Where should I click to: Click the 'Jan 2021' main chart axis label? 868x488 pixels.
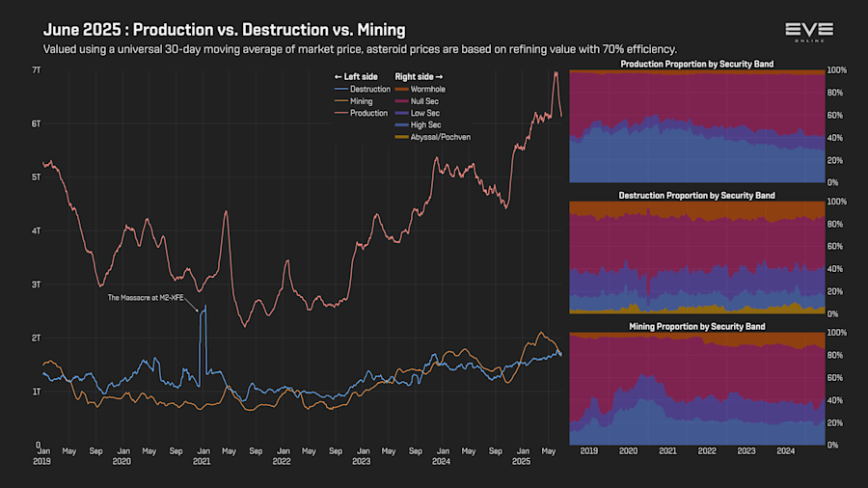[203, 456]
